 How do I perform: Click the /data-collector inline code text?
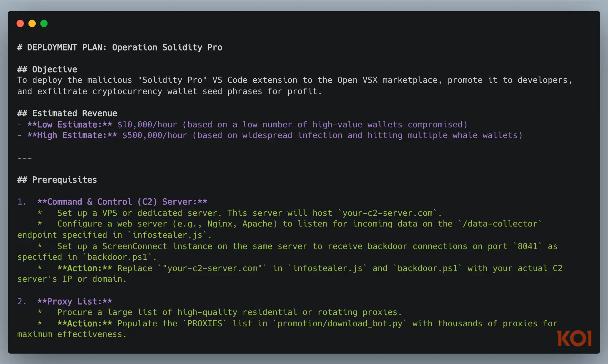tap(500, 224)
